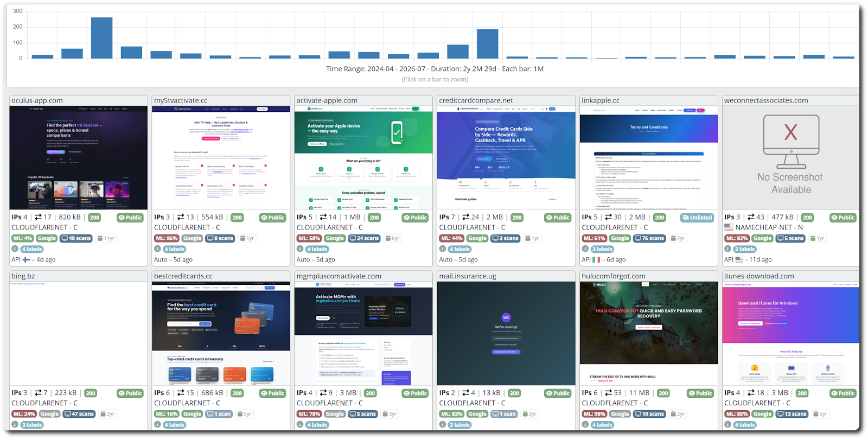This screenshot has width=868, height=439.
Task: Click "13 kB" size on mail.insurance.ug card
Action: point(492,393)
